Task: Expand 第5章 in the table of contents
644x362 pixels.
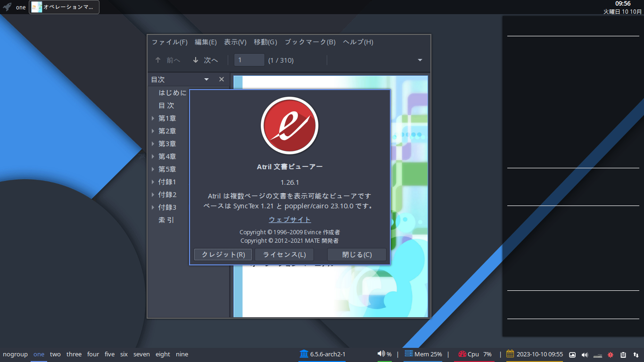Action: [153, 169]
